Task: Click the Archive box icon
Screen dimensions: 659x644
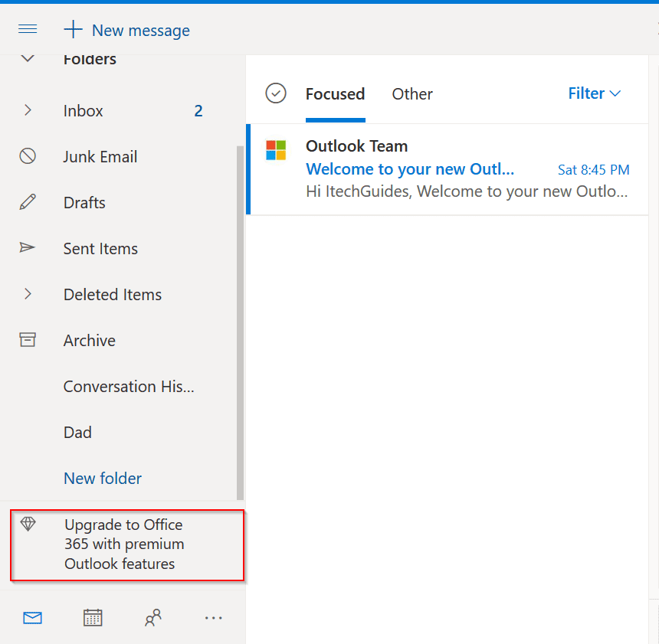Action: pyautogui.click(x=28, y=339)
